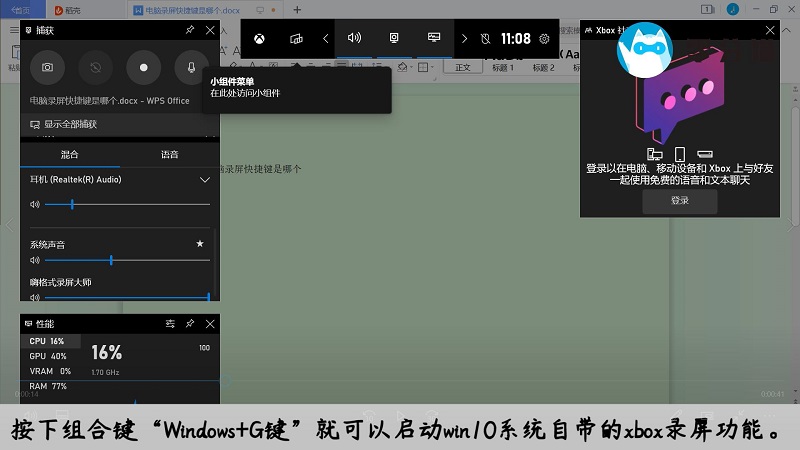
Task: Open the 稻壳 tab in WPS
Action: 68,10
